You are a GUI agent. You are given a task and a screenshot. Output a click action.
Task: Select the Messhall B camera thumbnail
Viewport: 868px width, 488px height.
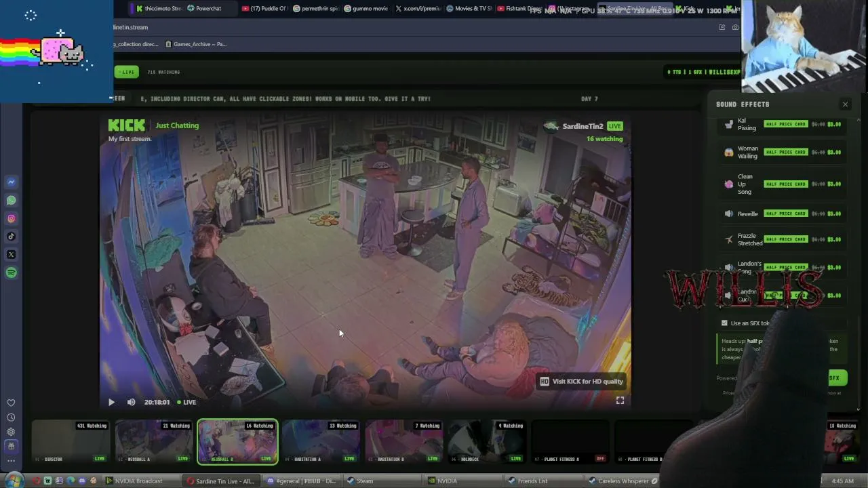coord(237,442)
